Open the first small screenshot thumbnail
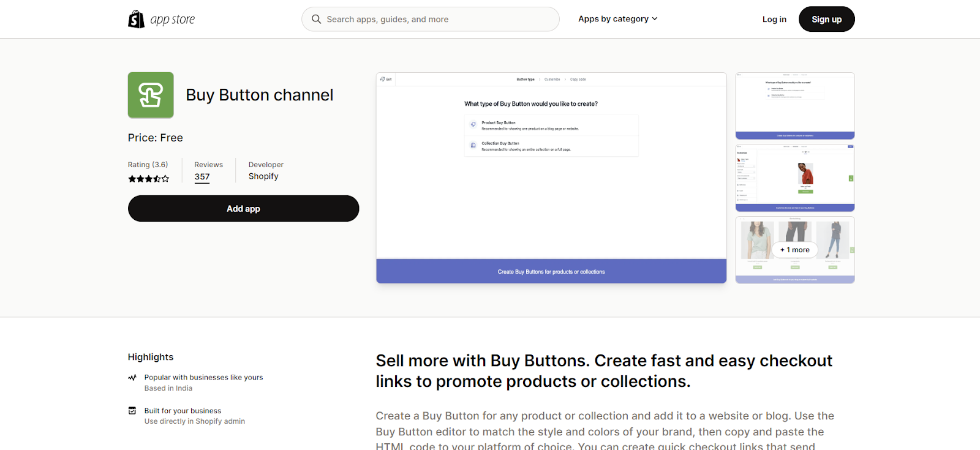 (795, 106)
